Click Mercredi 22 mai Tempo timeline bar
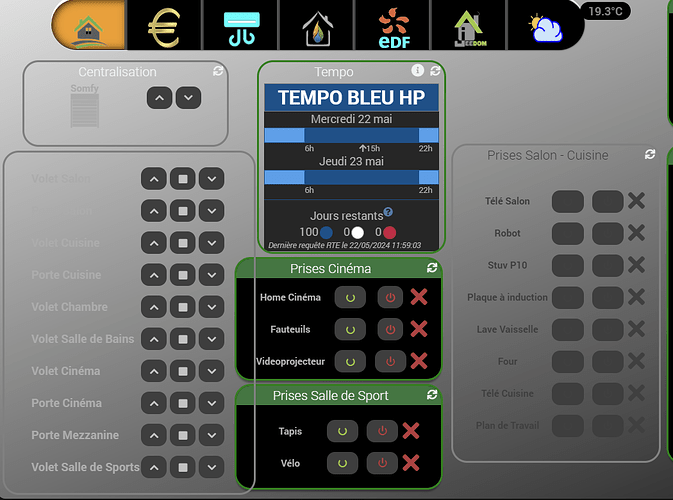This screenshot has height=500, width=673. click(352, 135)
